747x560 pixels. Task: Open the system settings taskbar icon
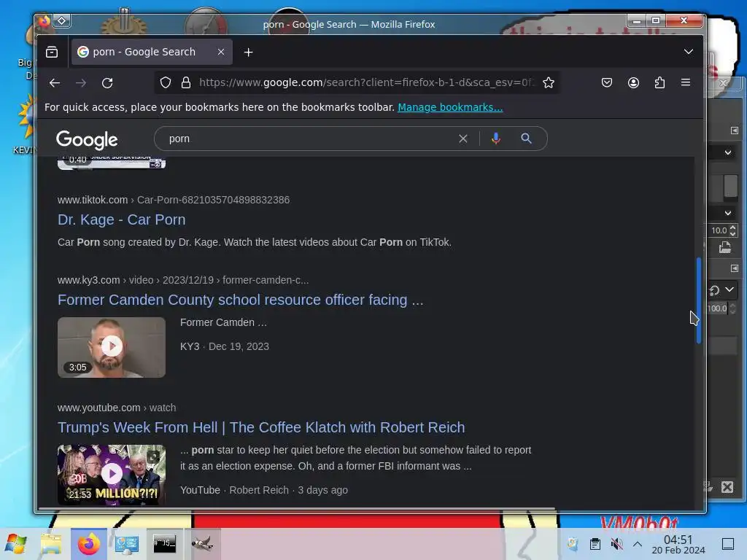[127, 544]
